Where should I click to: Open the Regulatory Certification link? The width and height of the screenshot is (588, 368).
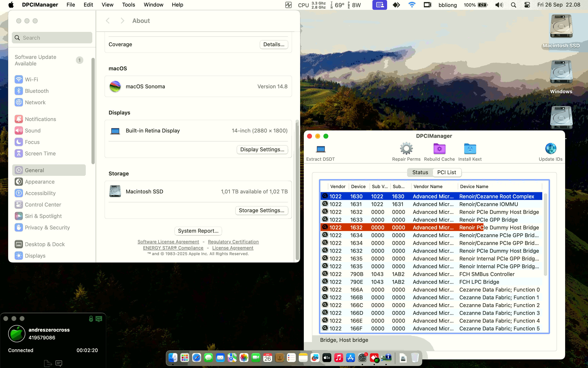233,242
